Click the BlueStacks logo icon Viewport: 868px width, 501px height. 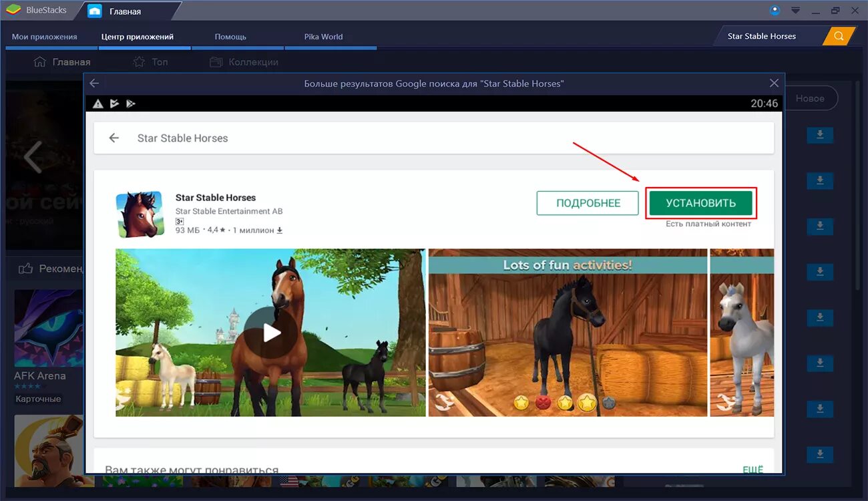(13, 11)
